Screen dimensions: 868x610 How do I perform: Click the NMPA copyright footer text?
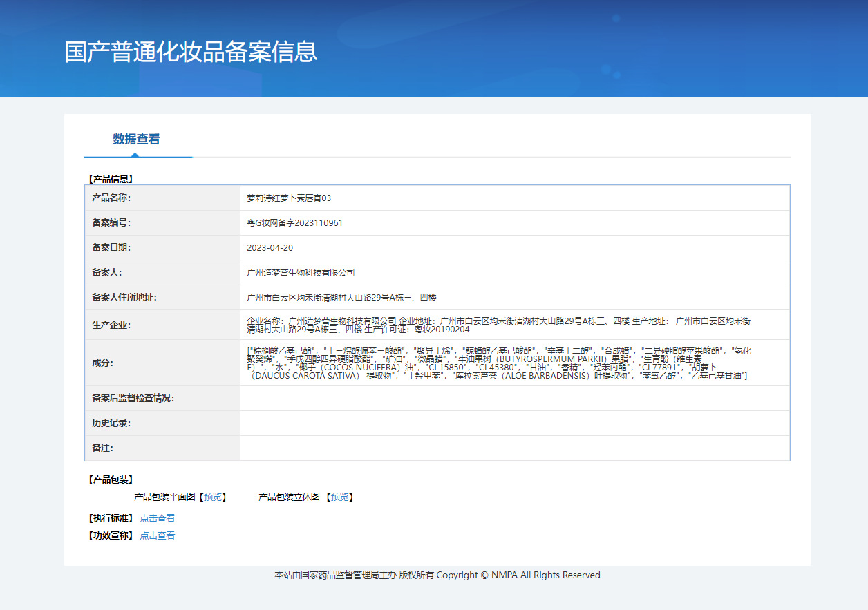click(437, 575)
